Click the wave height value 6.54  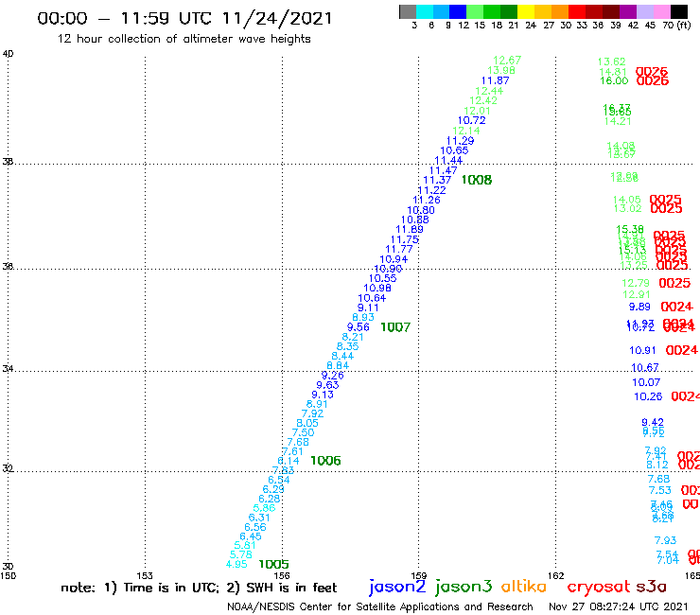tap(279, 480)
